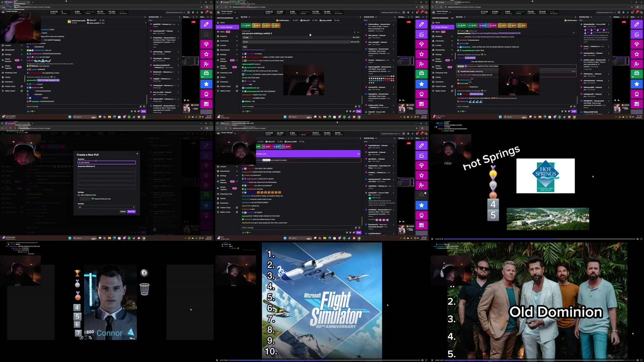
Task: Expand Monetization in Switch 2 window sidebar
Action: 237,50
